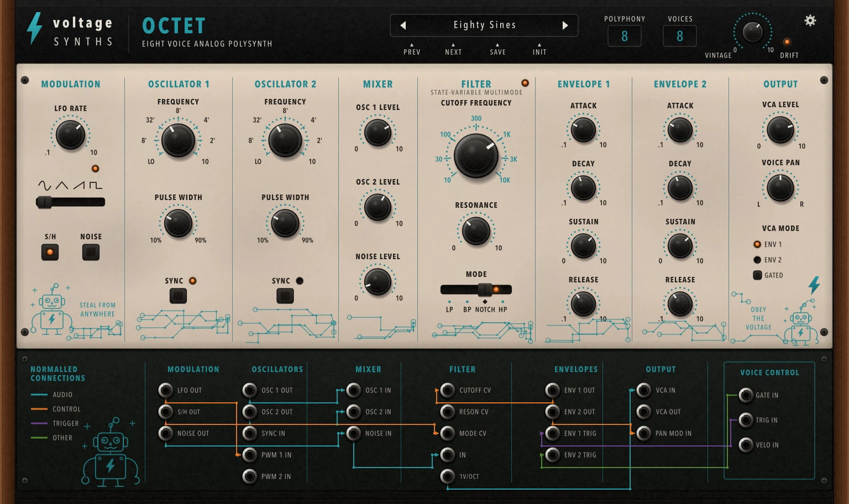Click the NOISE OUT jack

[166, 433]
